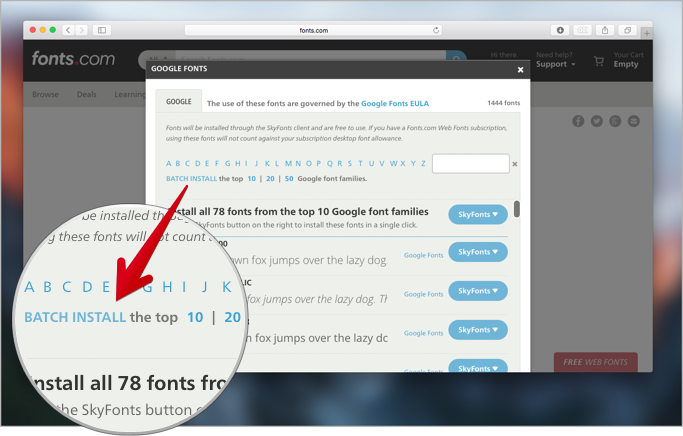
Task: Open the fonts.com logo homepage
Action: 73,58
